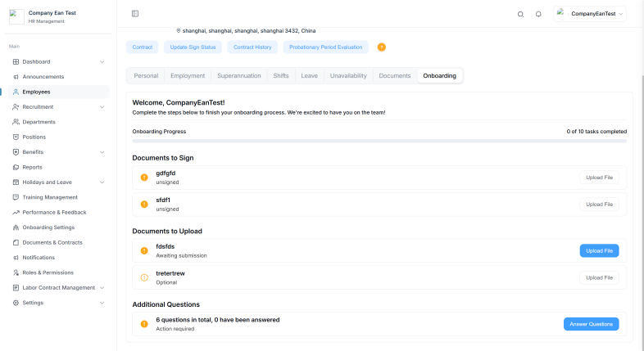644x351 pixels.
Task: Click the warning status icon beside gdfgfd
Action: point(144,178)
